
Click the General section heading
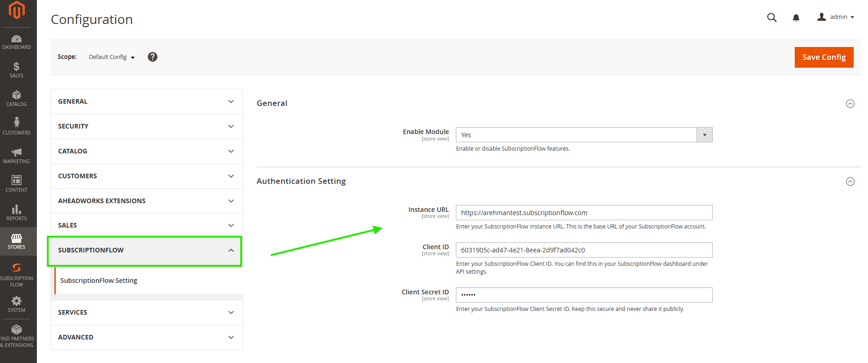pos(272,103)
